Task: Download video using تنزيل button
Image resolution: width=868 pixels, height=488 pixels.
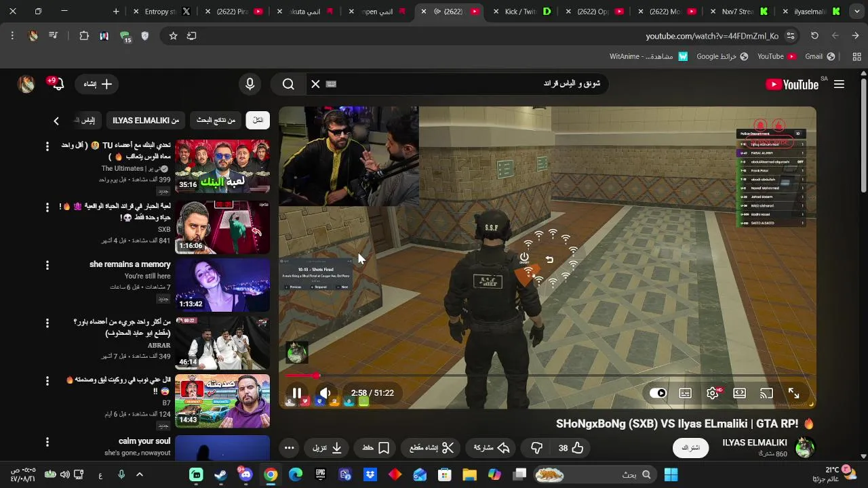Action: [327, 448]
